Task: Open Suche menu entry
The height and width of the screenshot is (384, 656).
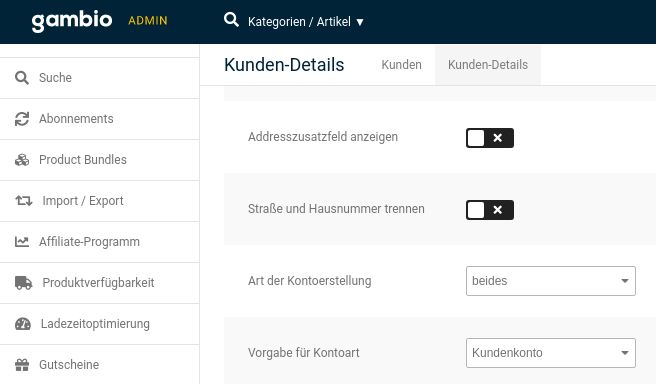Action: pyautogui.click(x=100, y=78)
